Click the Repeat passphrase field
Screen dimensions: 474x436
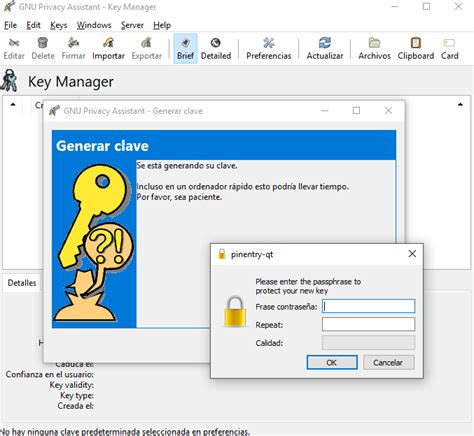point(368,324)
